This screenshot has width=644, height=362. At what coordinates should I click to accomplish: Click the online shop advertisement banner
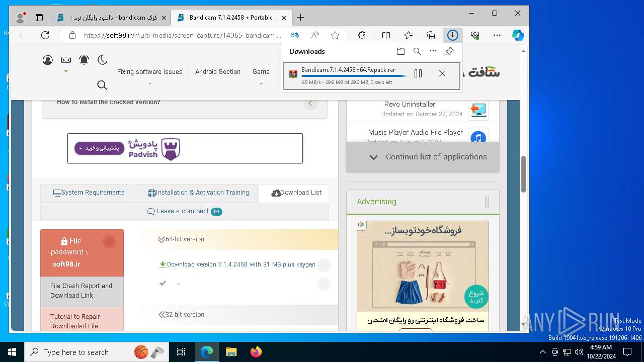[x=423, y=275]
